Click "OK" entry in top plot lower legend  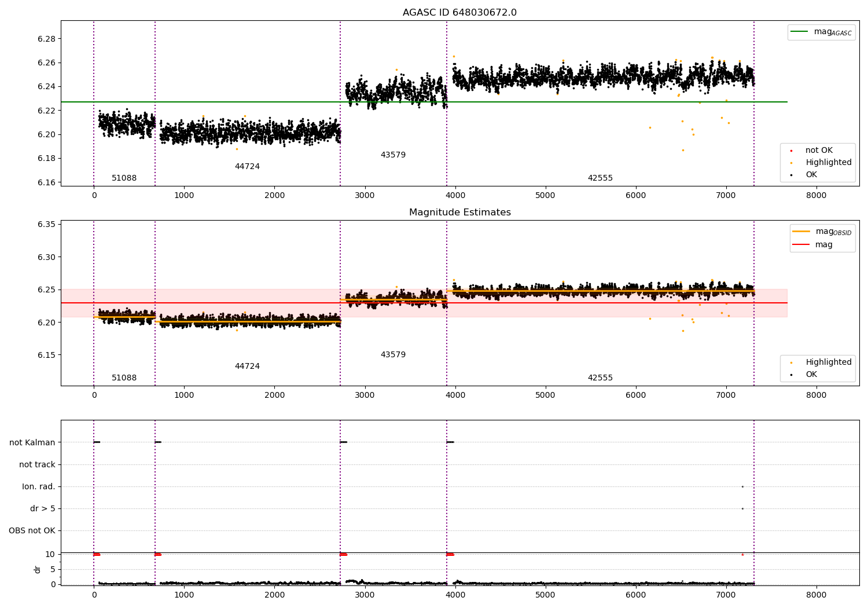pos(811,174)
